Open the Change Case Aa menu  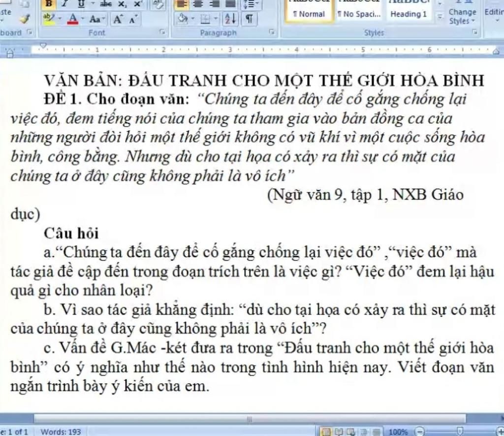[x=97, y=19]
